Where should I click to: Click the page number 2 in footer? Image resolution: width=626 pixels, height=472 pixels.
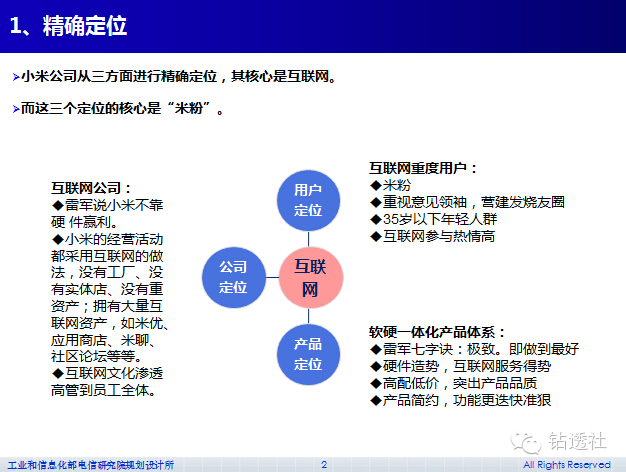(x=324, y=465)
